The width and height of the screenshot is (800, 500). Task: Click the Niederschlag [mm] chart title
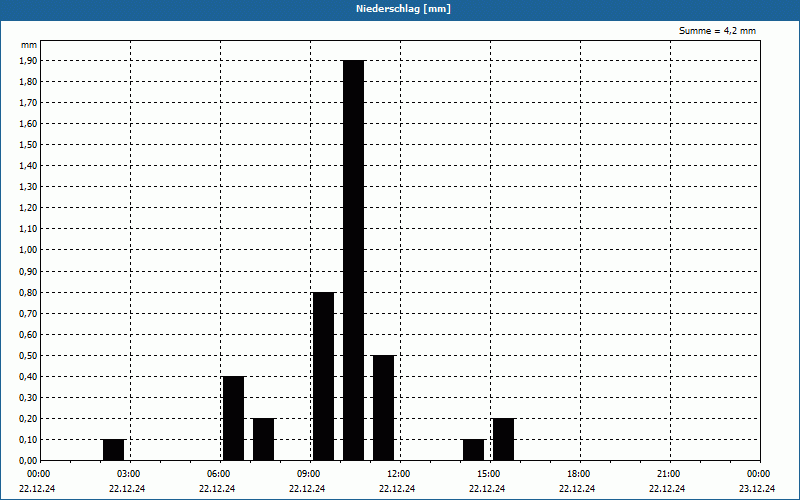(403, 9)
